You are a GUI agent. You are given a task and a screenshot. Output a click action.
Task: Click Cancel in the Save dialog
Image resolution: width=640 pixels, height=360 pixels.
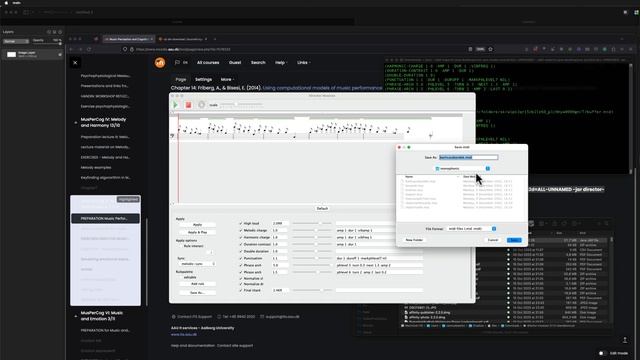(x=493, y=240)
